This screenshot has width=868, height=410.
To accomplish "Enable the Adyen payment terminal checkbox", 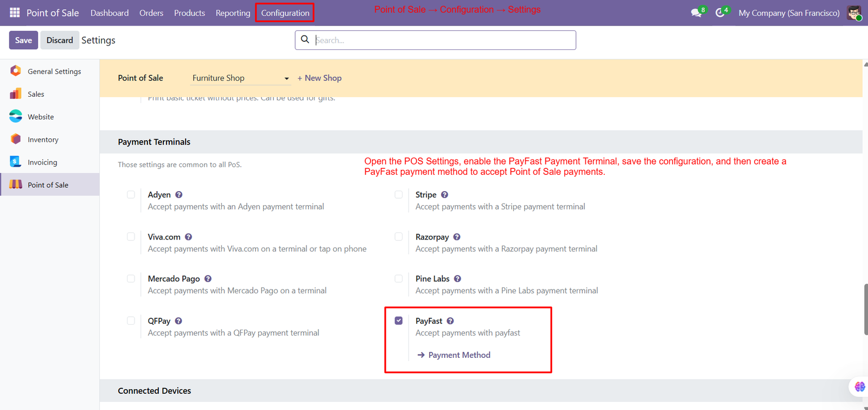I will point(131,194).
